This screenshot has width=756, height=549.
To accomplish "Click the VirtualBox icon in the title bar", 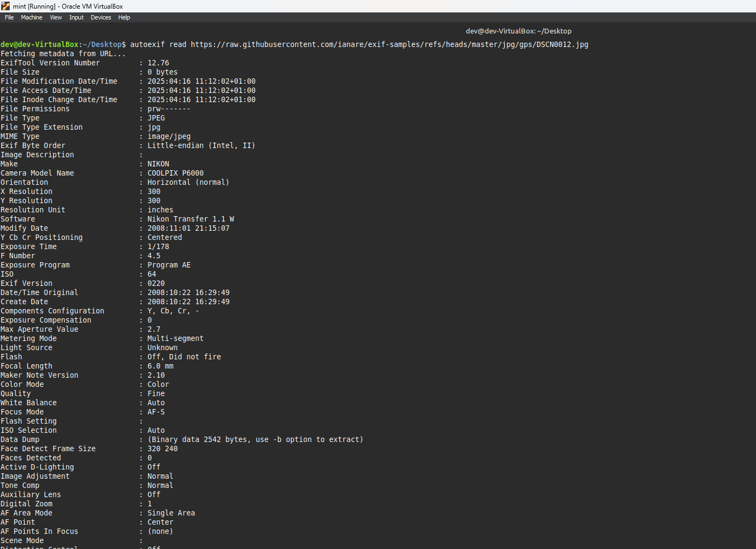I will pos(5,6).
